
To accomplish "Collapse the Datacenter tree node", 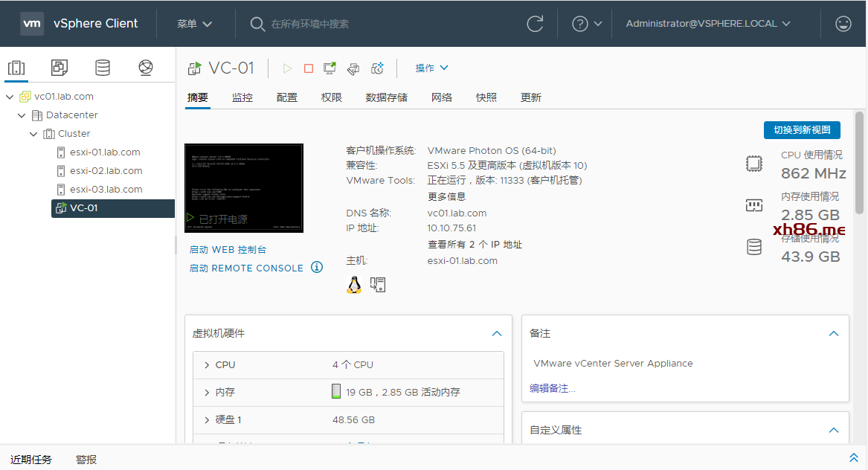I will click(22, 115).
